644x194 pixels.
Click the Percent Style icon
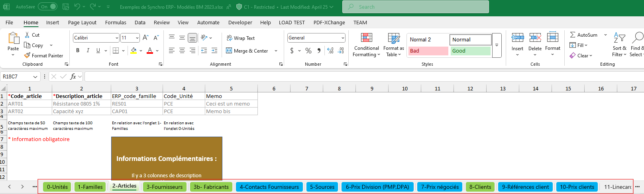click(x=308, y=51)
